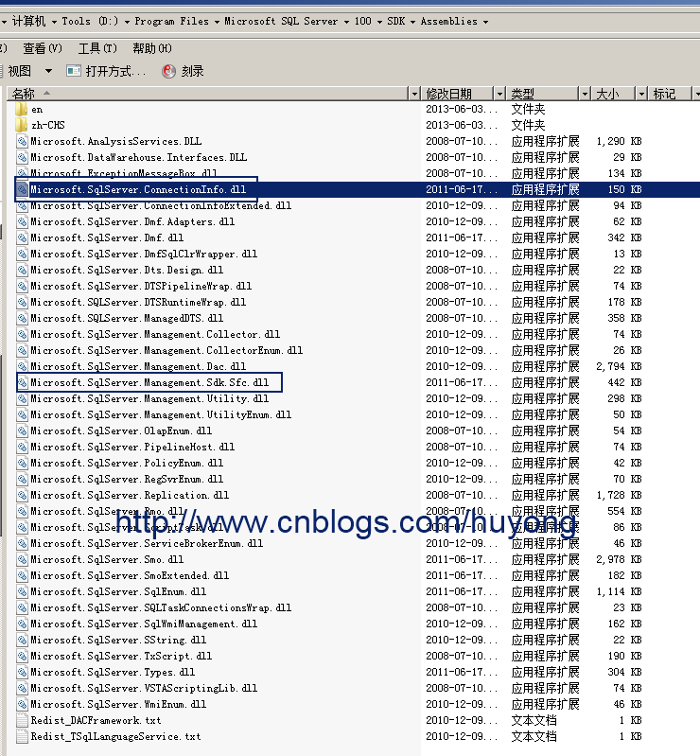Click the Microsoft.DataWarehouse.Interfaces.DLL file icon

pyautogui.click(x=22, y=157)
